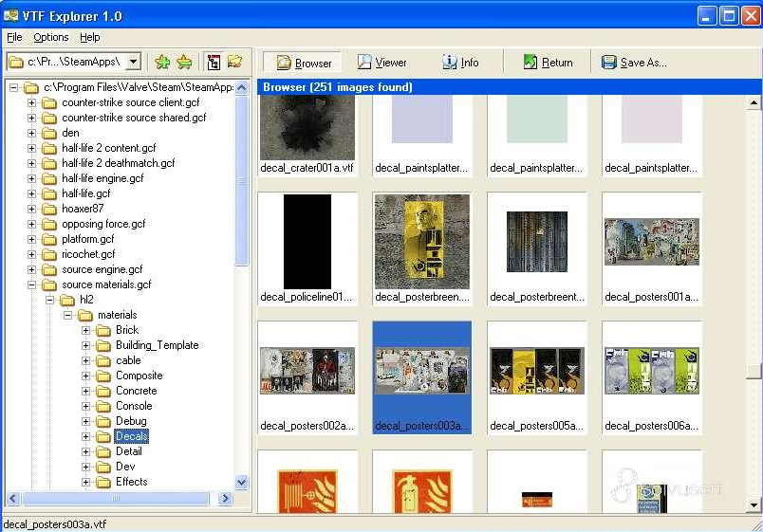Click the yellow favorites star icon

[x=184, y=62]
